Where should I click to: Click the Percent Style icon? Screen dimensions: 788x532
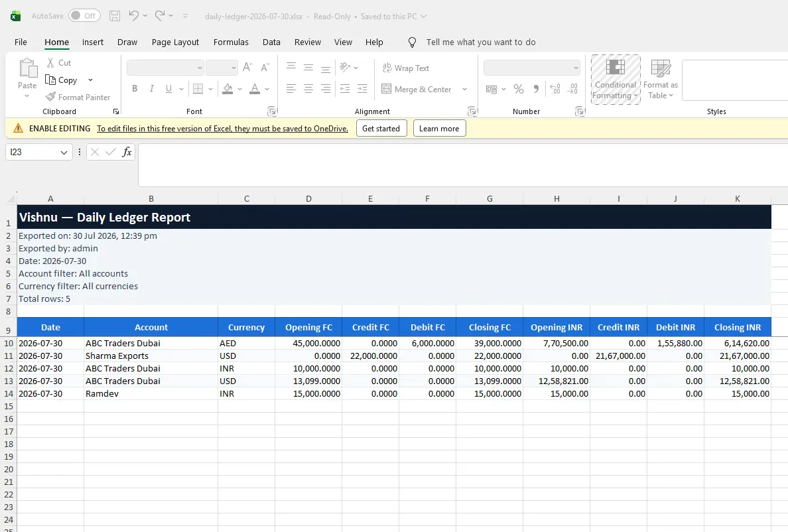(519, 90)
